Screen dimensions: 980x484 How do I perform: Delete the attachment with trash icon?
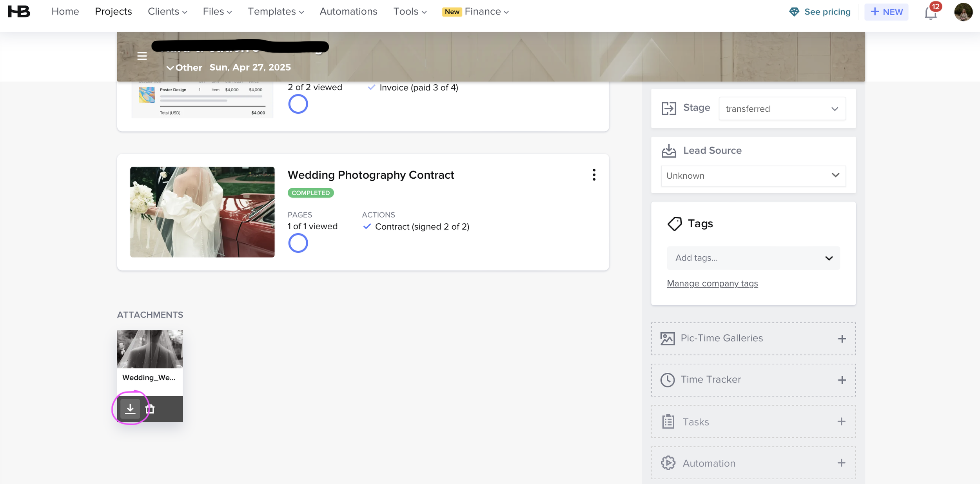[150, 409]
